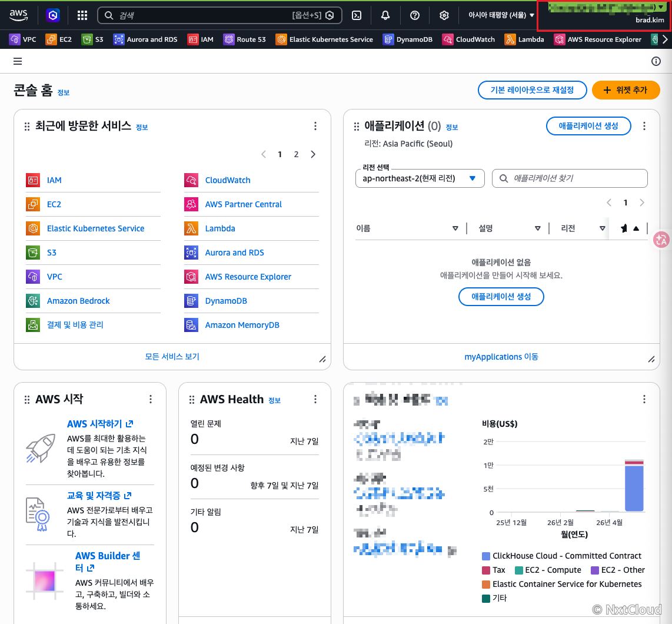Image resolution: width=672 pixels, height=624 pixels.
Task: Open S3 from the favorites bar
Action: tap(92, 39)
